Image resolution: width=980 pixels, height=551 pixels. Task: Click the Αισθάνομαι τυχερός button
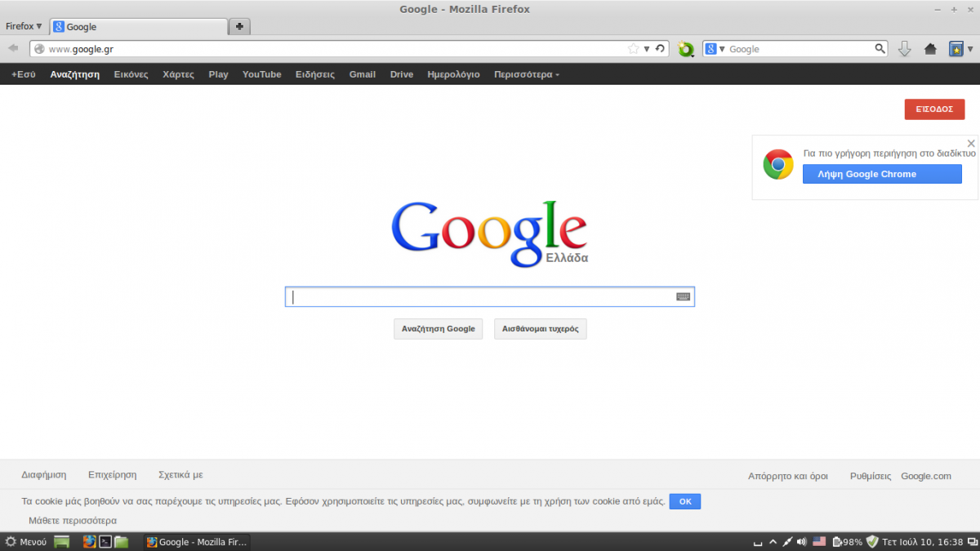pos(541,329)
